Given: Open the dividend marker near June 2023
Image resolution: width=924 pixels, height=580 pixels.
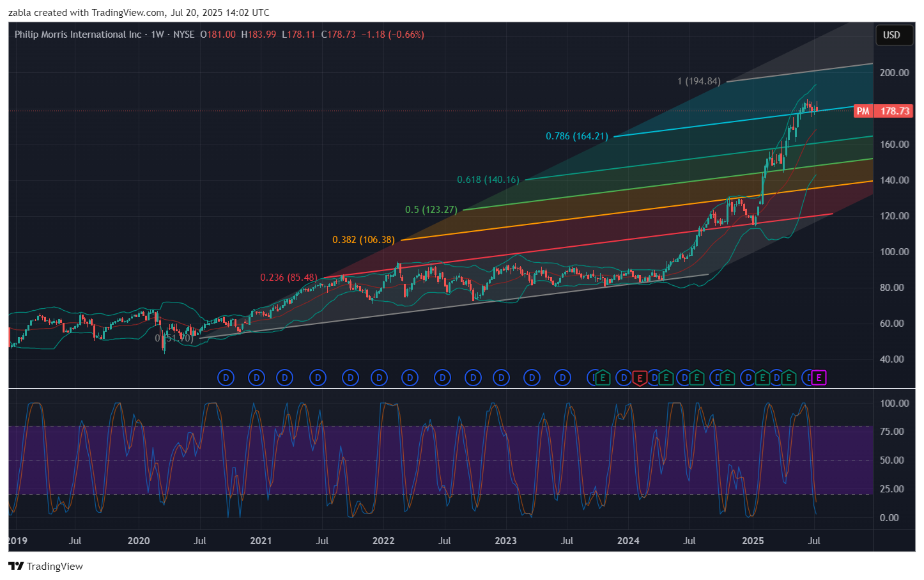Looking at the screenshot, I should (x=562, y=378).
